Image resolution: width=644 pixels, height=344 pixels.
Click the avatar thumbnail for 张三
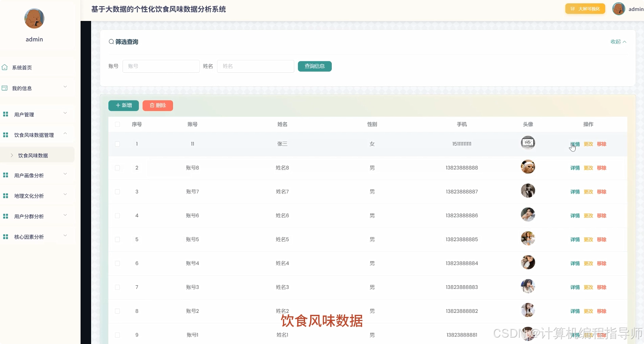click(x=527, y=143)
